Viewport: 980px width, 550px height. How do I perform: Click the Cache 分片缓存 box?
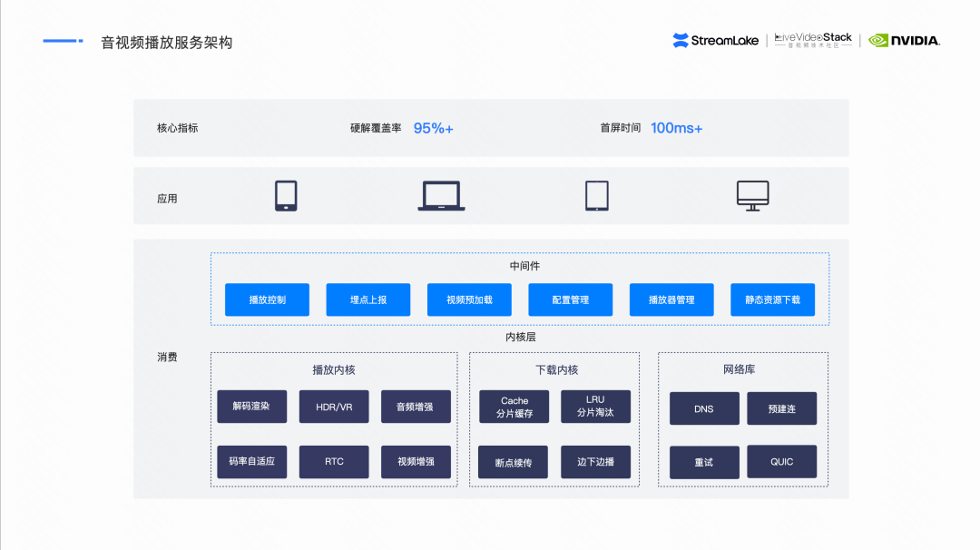tap(514, 407)
